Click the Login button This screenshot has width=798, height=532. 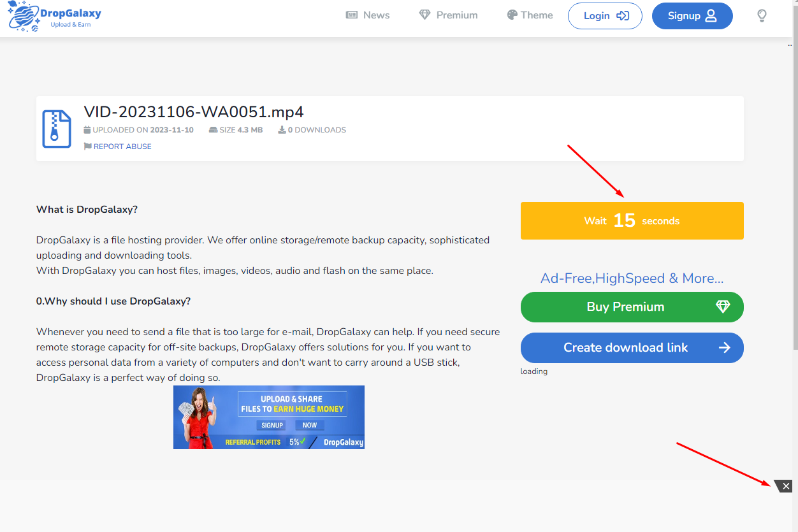coord(604,16)
